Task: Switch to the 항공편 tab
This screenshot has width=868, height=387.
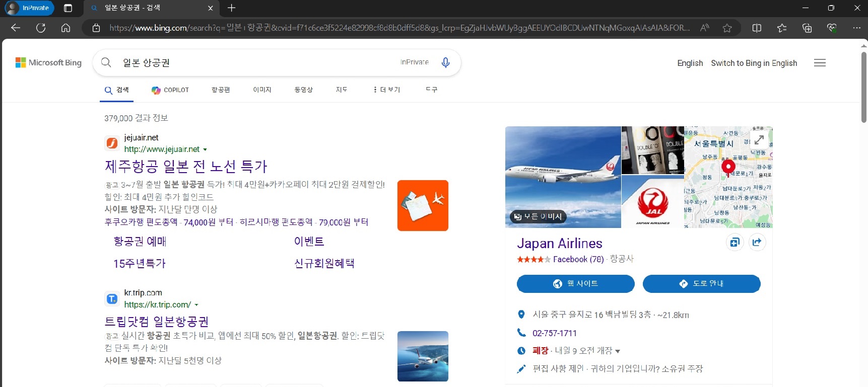Action: 221,90
